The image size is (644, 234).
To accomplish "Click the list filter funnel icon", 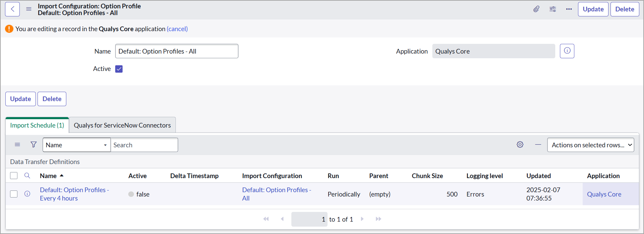I will click(33, 145).
